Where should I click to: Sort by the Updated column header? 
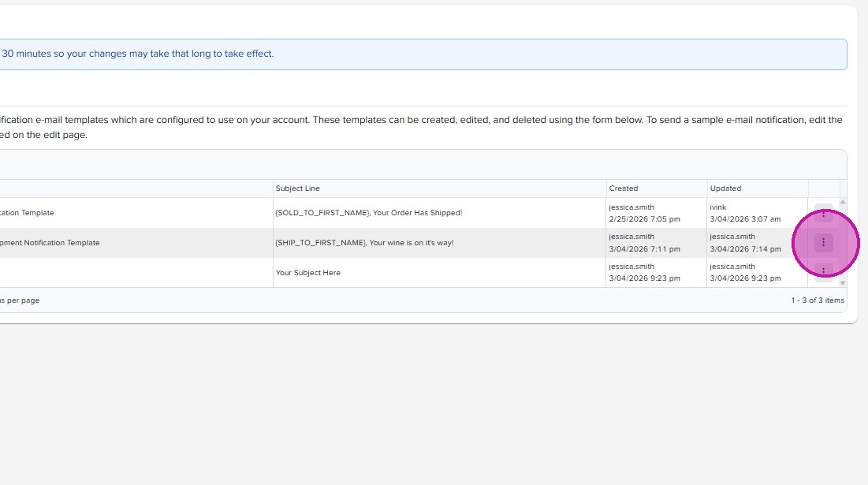(x=725, y=188)
